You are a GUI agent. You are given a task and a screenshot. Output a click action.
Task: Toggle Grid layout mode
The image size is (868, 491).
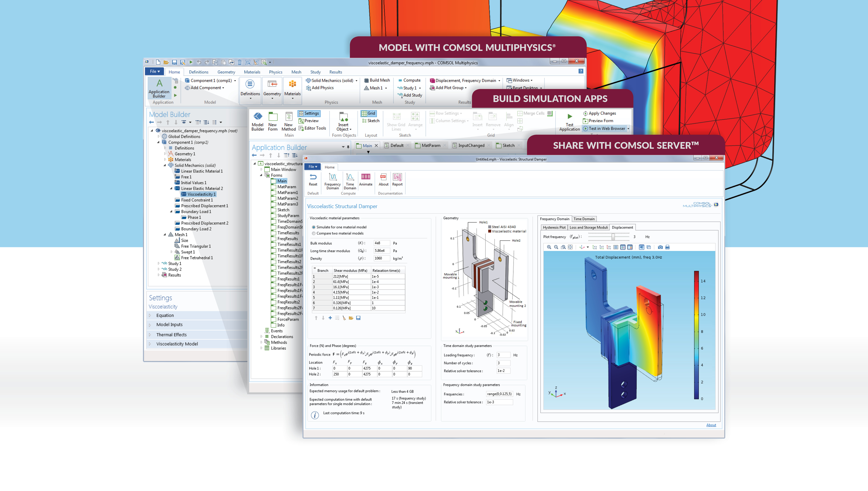point(368,113)
